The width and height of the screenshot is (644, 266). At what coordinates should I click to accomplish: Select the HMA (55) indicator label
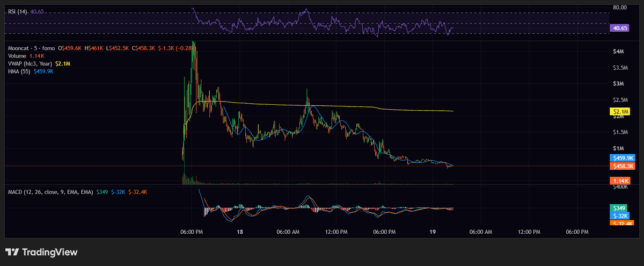tap(19, 71)
